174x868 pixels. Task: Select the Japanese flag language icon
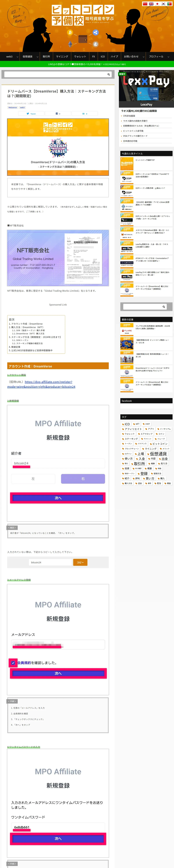coord(157,4)
